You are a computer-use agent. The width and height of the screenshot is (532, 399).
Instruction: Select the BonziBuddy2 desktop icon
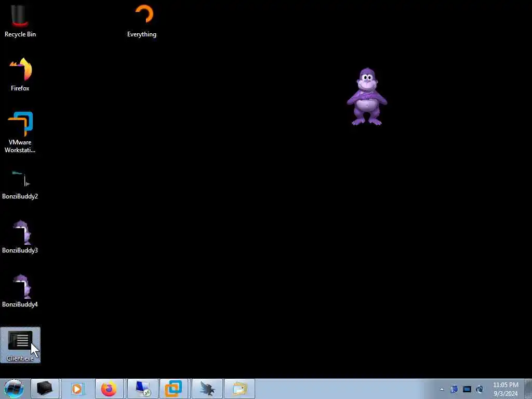tap(20, 185)
